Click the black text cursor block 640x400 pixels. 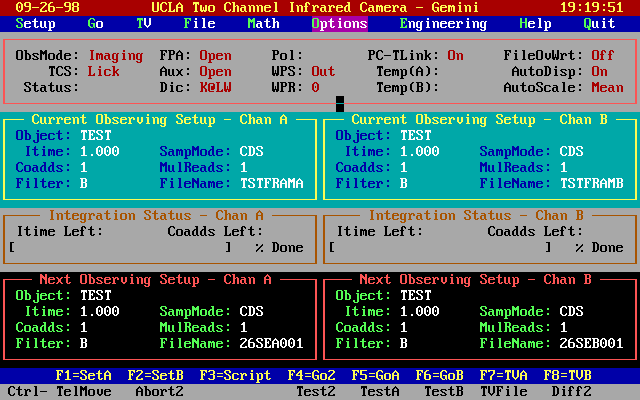[340, 104]
